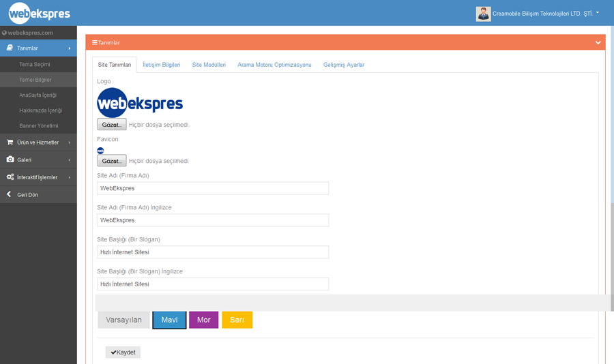The image size is (614, 364).
Task: Switch to the İletişim Bilgileri tab
Action: (162, 65)
